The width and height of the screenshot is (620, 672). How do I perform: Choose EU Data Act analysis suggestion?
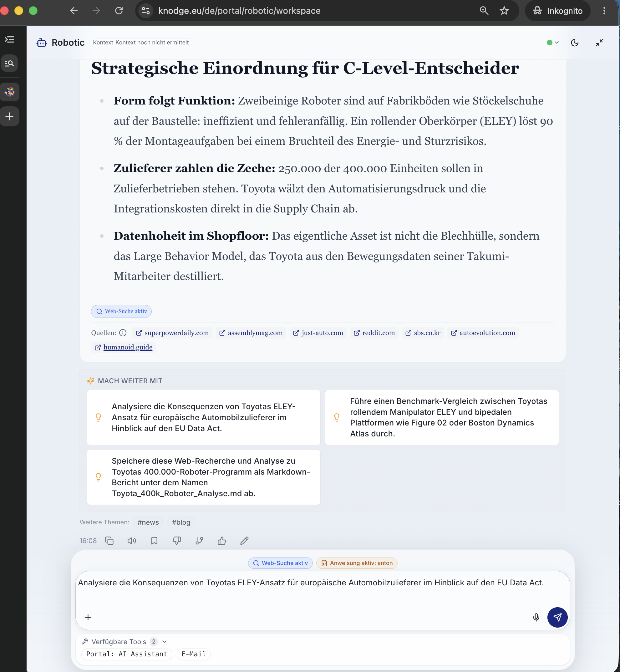pyautogui.click(x=203, y=417)
